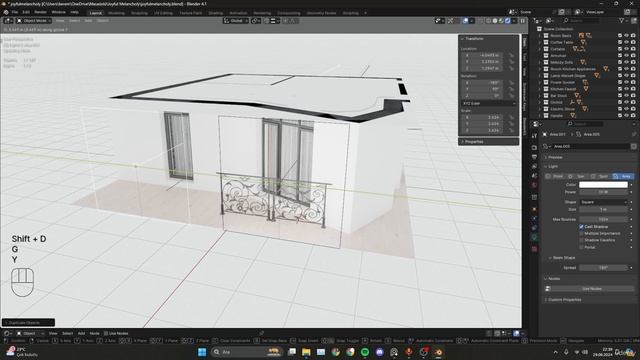This screenshot has width=640, height=360.
Task: Open the Render menu
Action: tap(40, 12)
